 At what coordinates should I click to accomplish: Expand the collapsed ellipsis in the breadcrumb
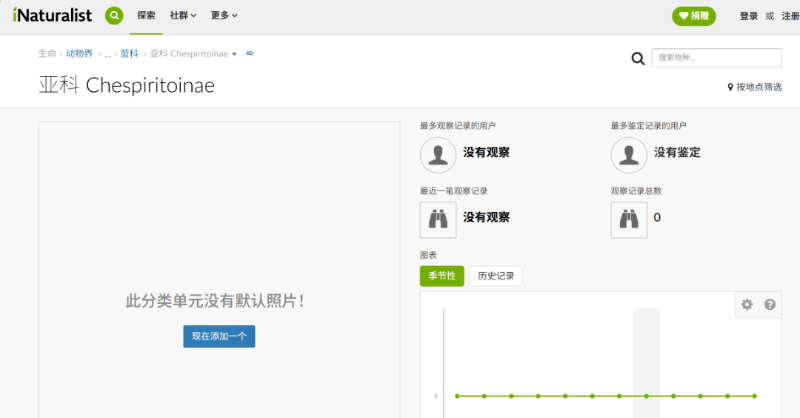click(107, 54)
